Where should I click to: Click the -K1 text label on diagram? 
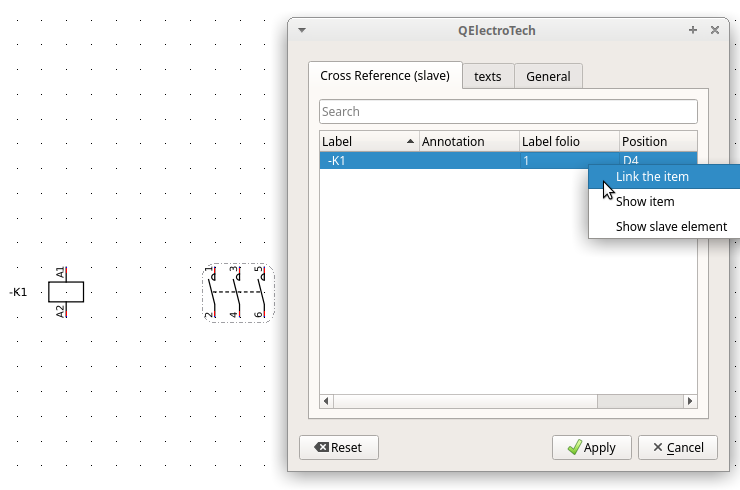[19, 292]
